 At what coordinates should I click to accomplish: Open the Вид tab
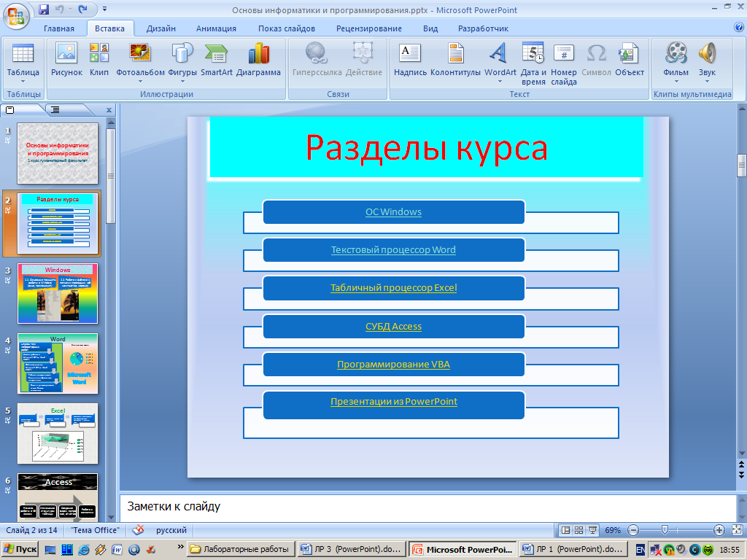pyautogui.click(x=430, y=28)
